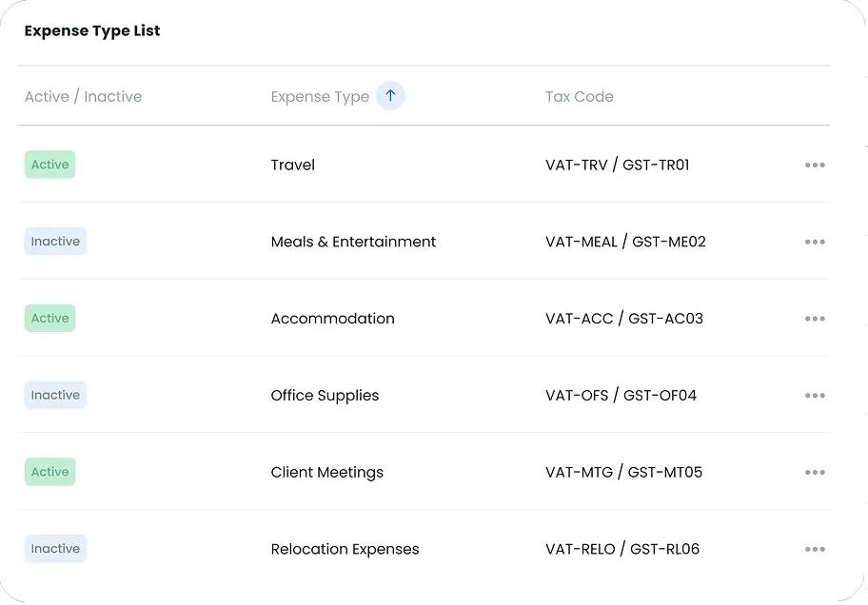The height and width of the screenshot is (605, 868).
Task: Click the Tax Code column header
Action: (x=579, y=97)
